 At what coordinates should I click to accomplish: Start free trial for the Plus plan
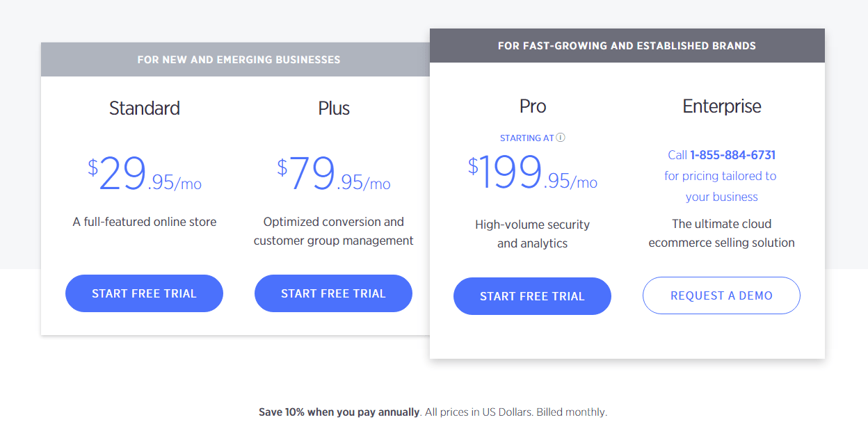(333, 293)
